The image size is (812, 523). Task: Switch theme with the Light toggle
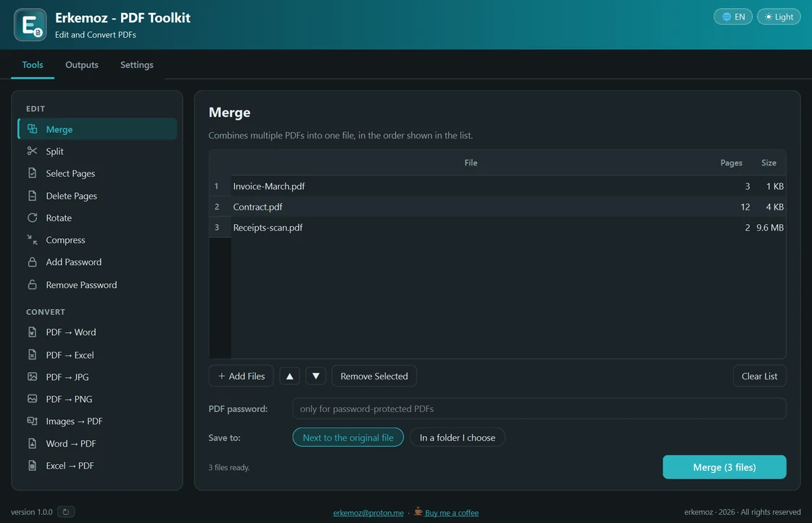[x=779, y=17]
